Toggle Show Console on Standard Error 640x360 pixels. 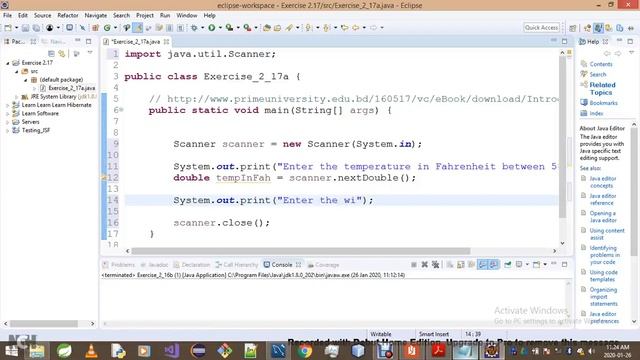493,264
